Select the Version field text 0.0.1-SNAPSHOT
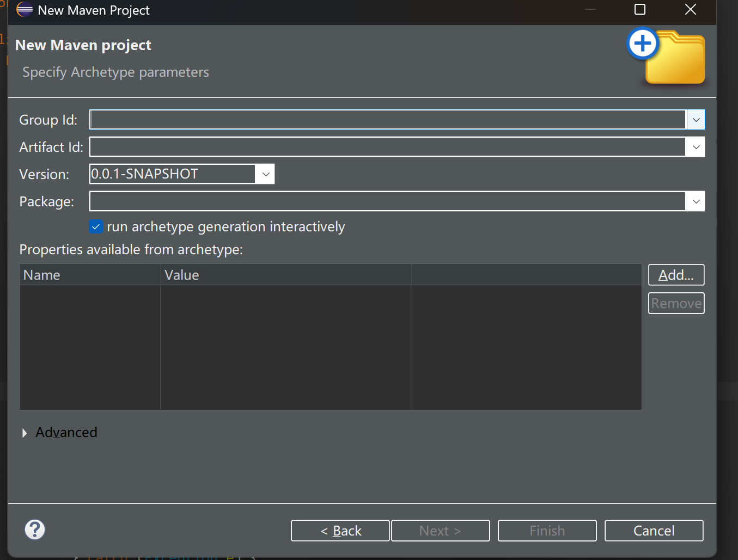Image resolution: width=738 pixels, height=560 pixels. pyautogui.click(x=172, y=174)
